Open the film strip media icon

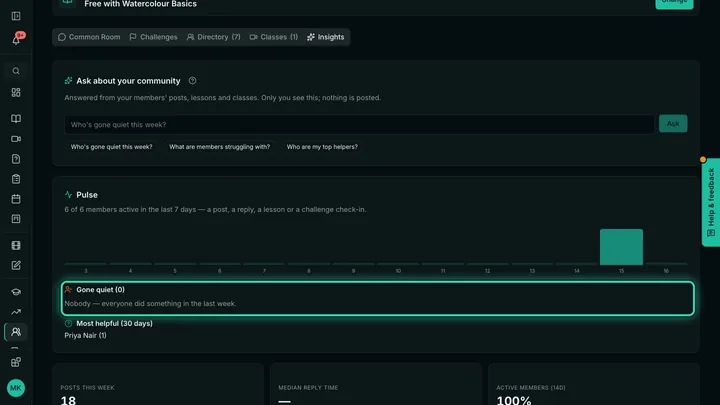[x=16, y=246]
